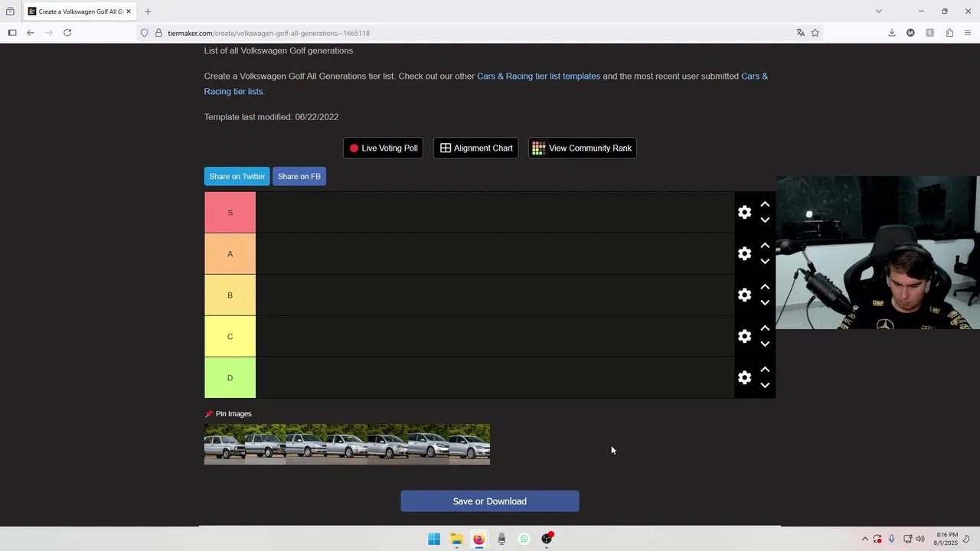Close the Volkswagen Golf tier list tab

pyautogui.click(x=129, y=11)
